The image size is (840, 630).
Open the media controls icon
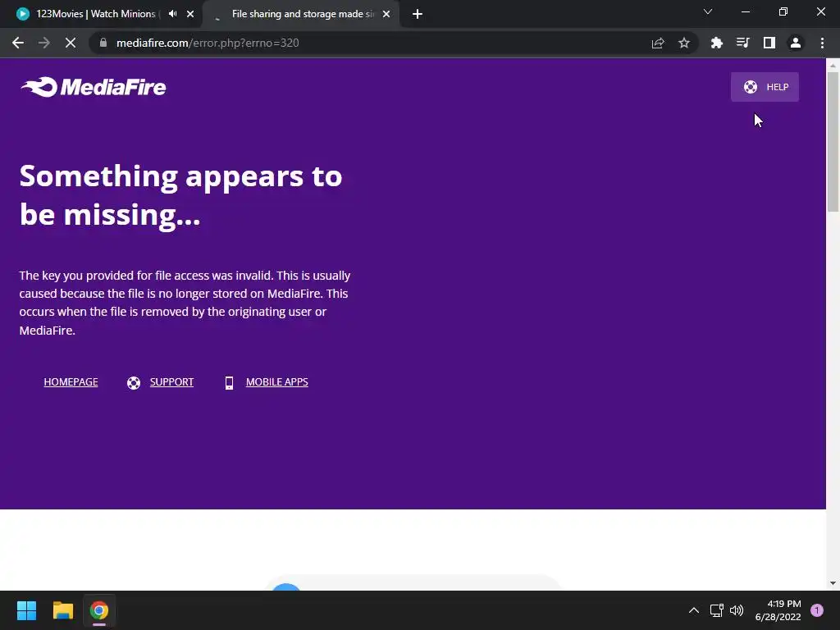pyautogui.click(x=742, y=43)
